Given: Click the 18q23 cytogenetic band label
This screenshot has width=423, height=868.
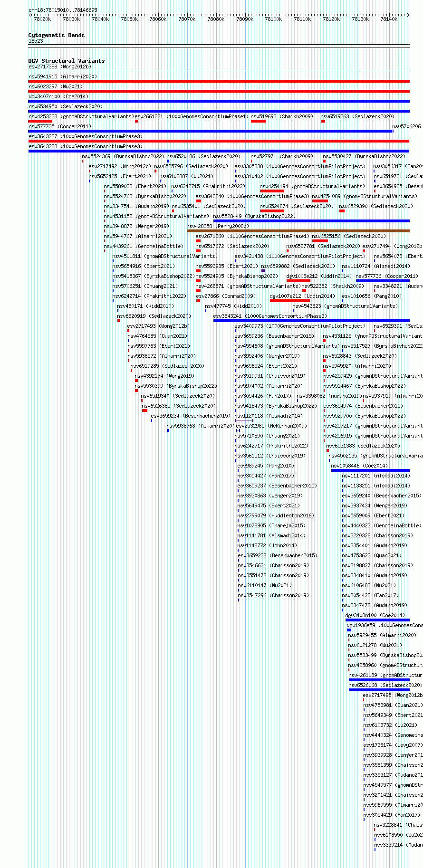Looking at the screenshot, I should coord(36,41).
